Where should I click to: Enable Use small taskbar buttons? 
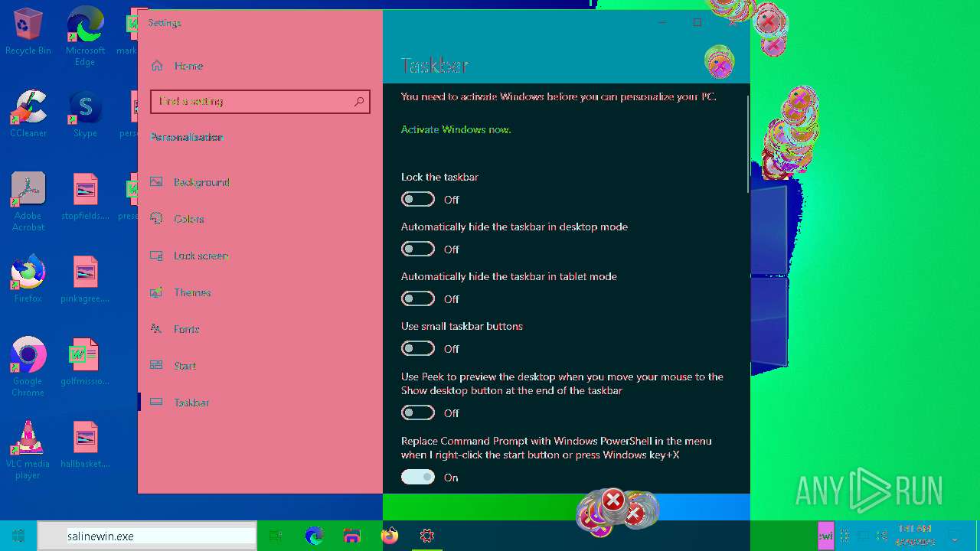(x=418, y=348)
